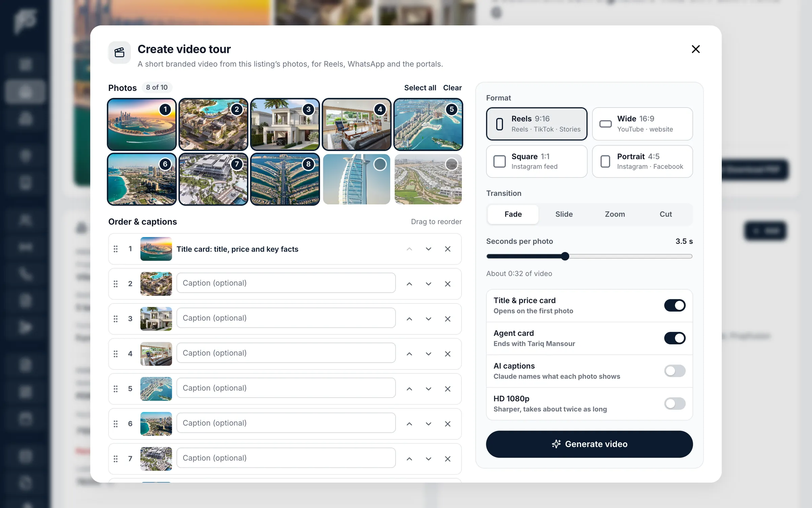The image size is (812, 508).
Task: Click Select all photos
Action: [x=420, y=88]
